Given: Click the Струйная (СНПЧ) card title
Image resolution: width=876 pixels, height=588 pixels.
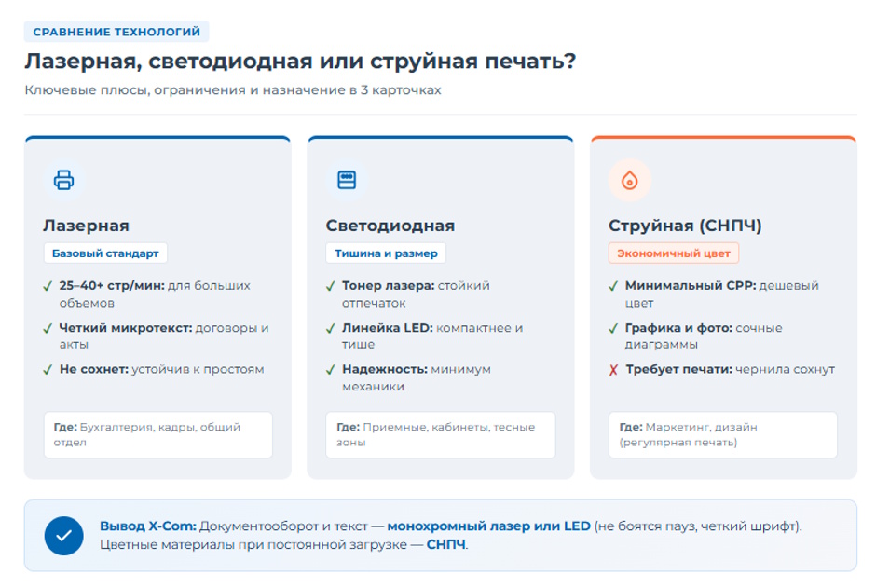Looking at the screenshot, I should (685, 225).
